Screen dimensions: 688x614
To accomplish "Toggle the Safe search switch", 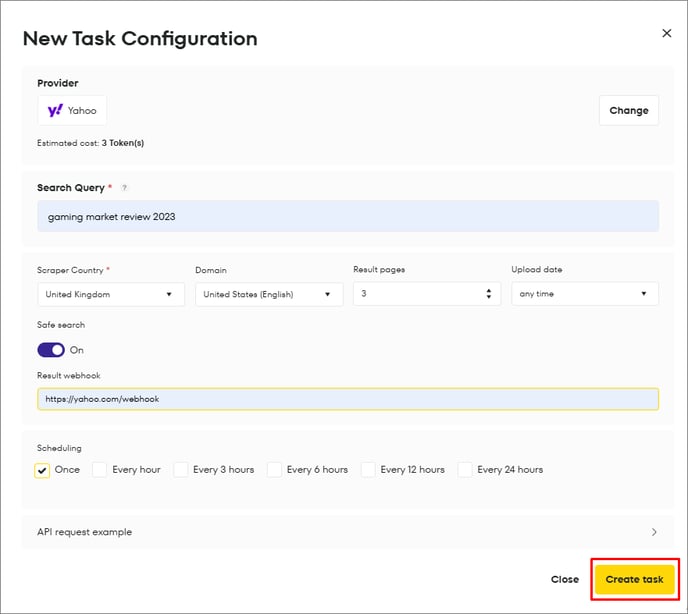I will click(x=51, y=350).
